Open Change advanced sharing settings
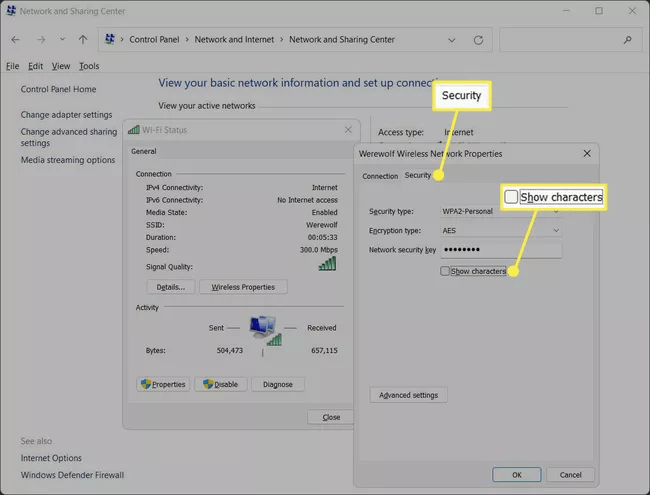Screen dimensions: 650x495 coord(69,137)
